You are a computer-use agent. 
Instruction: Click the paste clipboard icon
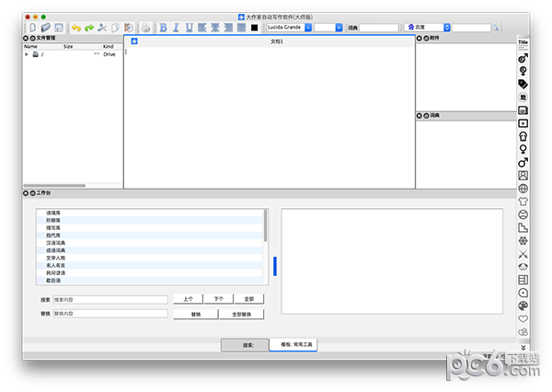coord(129,28)
